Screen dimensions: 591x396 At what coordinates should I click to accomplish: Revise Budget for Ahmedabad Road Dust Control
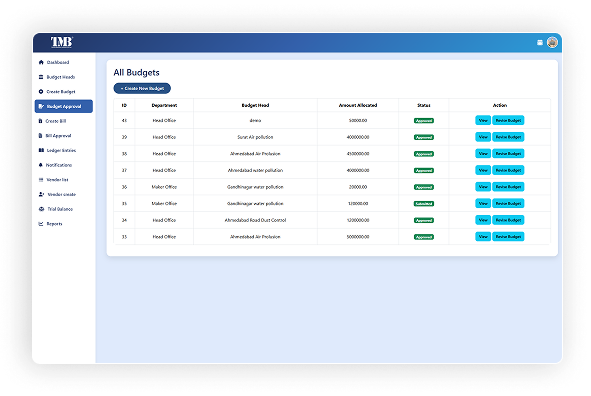coord(508,220)
